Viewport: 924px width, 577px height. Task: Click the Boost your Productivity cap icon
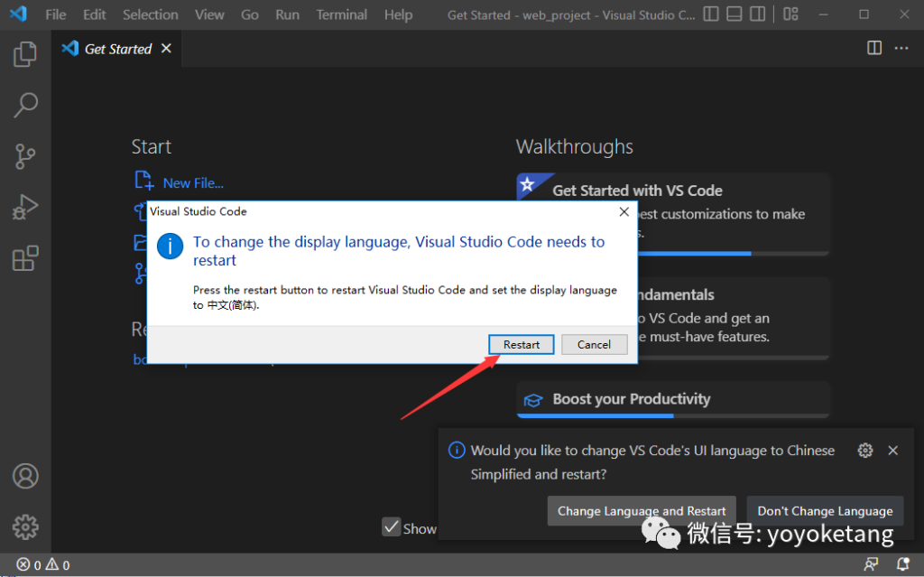coord(532,400)
